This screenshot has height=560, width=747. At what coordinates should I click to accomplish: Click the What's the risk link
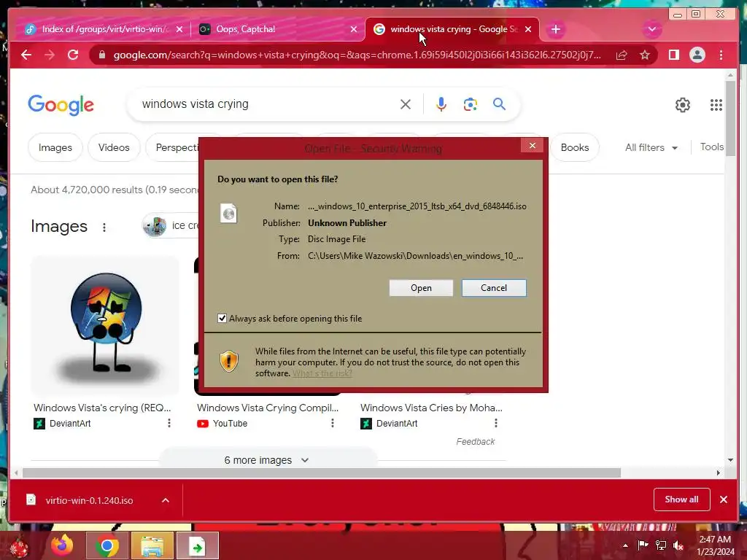(322, 373)
